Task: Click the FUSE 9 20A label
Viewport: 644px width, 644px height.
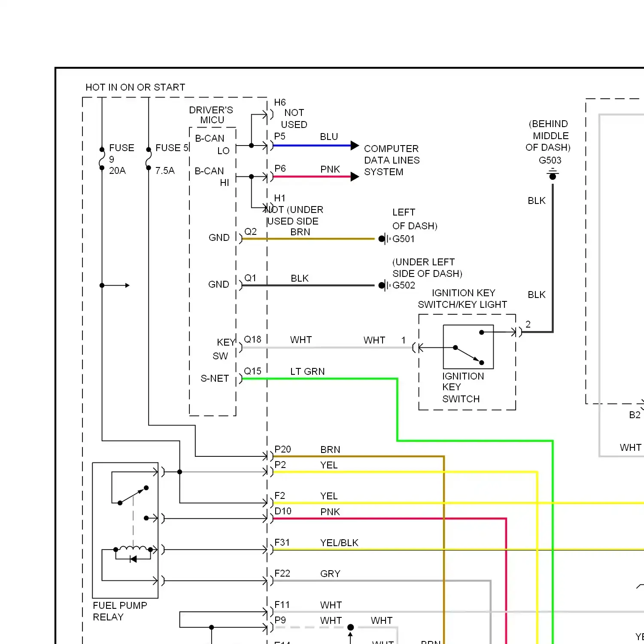Action: pos(122,159)
